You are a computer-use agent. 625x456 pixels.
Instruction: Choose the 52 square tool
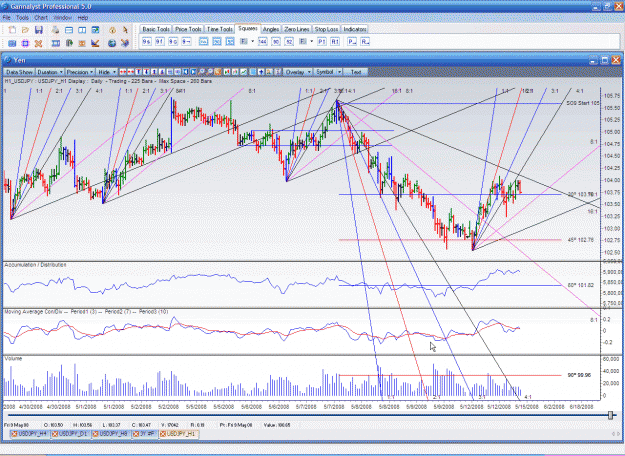pyautogui.click(x=289, y=41)
